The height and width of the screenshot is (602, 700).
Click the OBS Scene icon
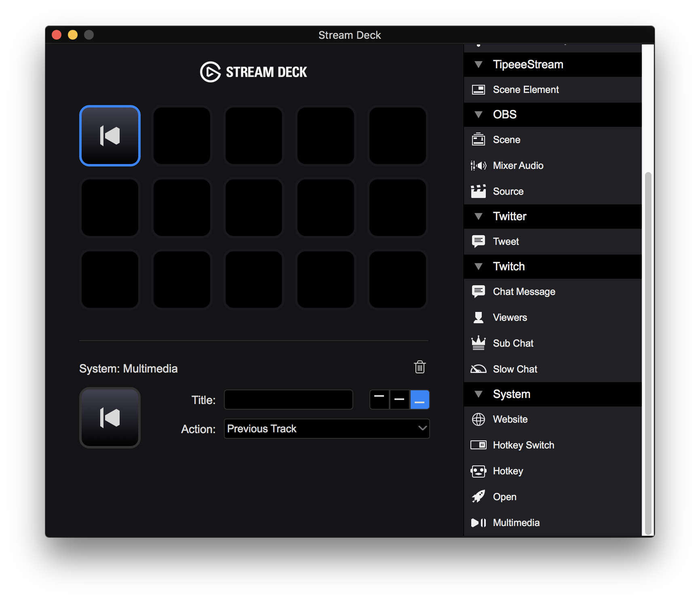click(x=479, y=140)
